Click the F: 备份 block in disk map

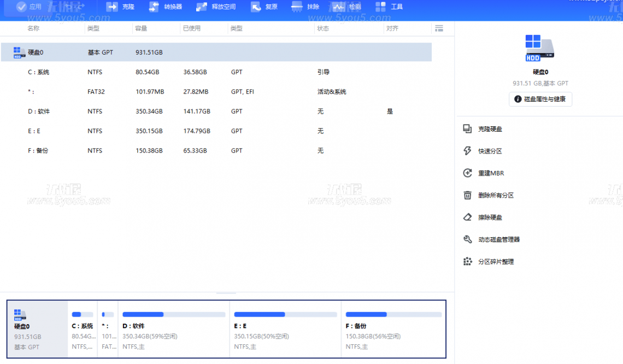point(393,329)
